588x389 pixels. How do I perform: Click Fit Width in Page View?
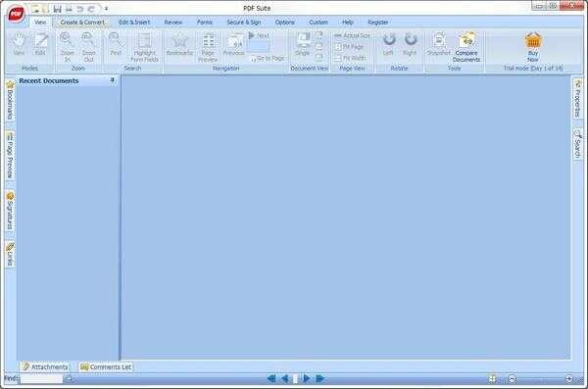(350, 58)
